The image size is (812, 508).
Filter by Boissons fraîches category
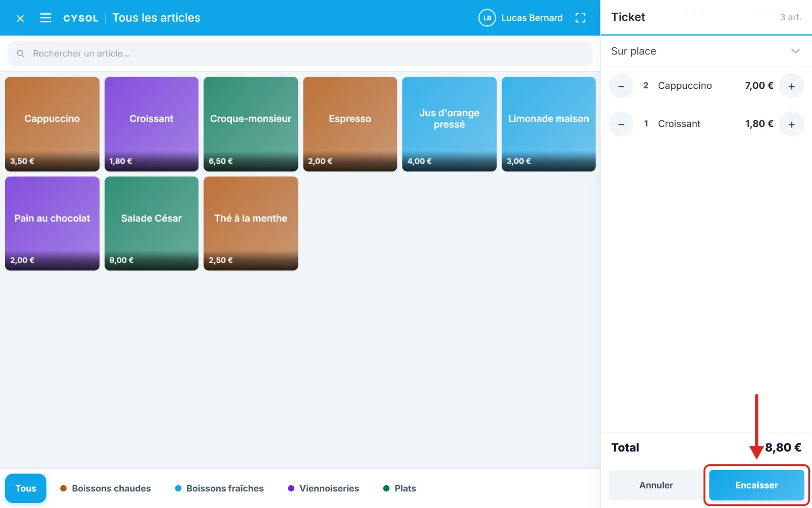pos(219,488)
